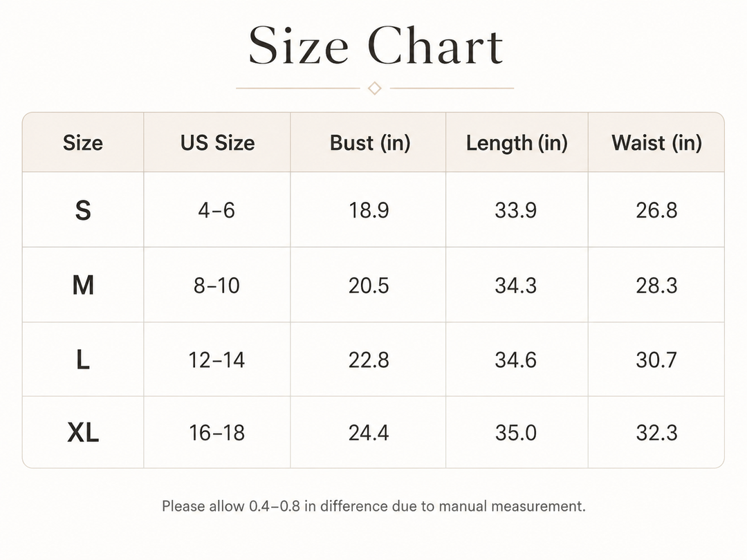The width and height of the screenshot is (747, 560).
Task: Select the M size row label
Action: (83, 286)
